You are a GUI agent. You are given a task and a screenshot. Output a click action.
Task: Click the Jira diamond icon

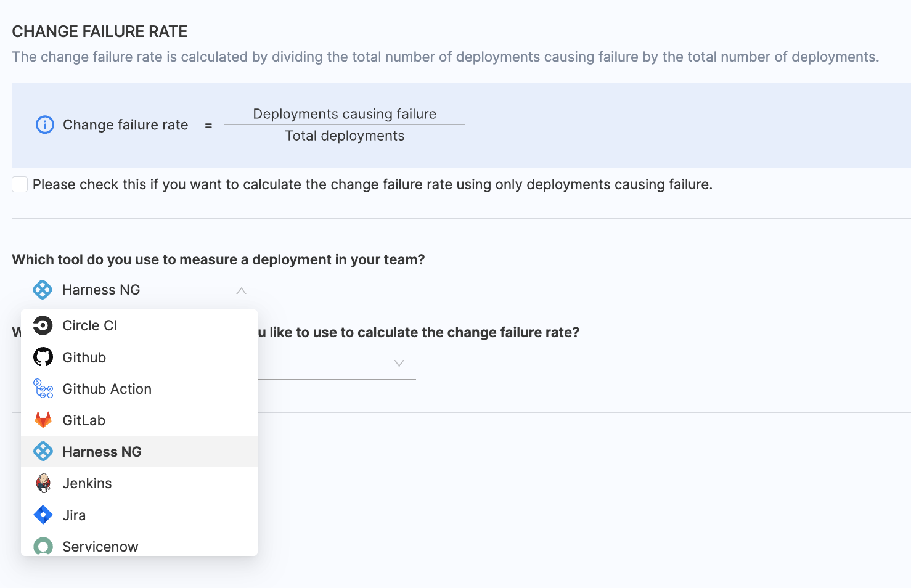click(43, 515)
